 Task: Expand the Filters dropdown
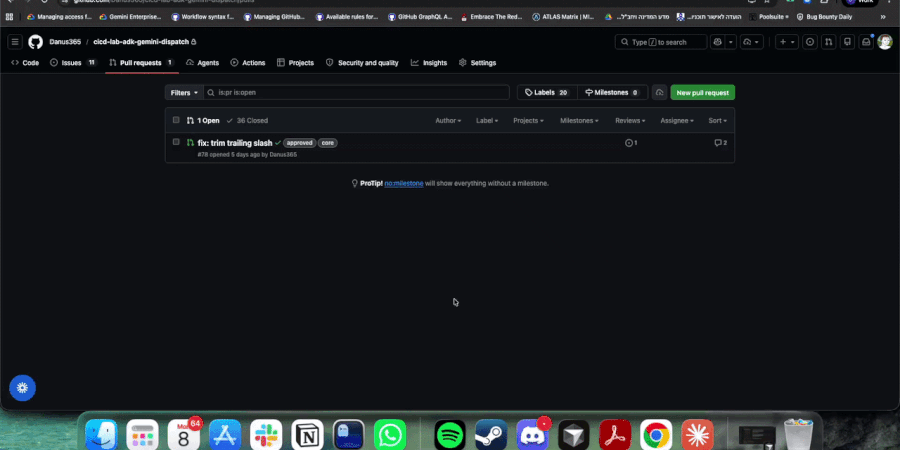(x=184, y=92)
